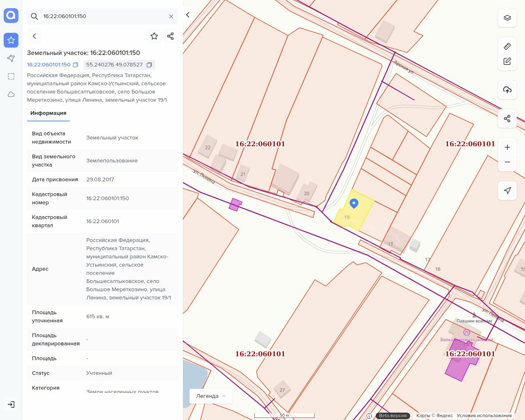The height and width of the screenshot is (420, 525).
Task: Open Условия использования link
Action: coord(484,415)
